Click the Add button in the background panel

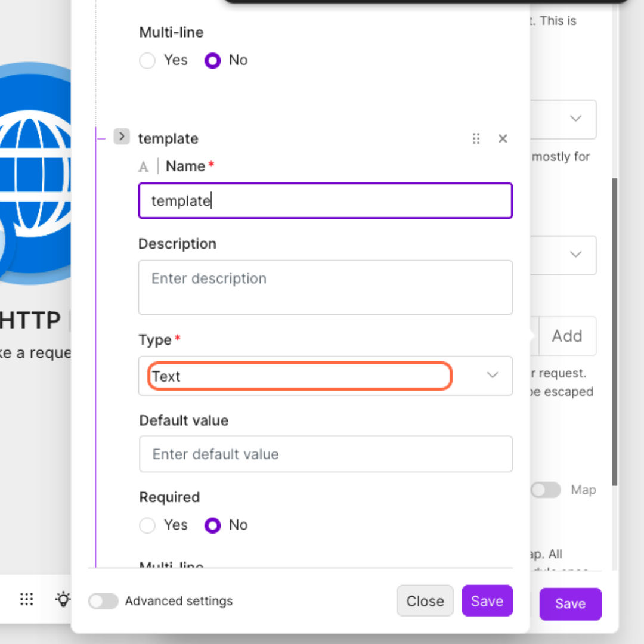[x=567, y=336]
